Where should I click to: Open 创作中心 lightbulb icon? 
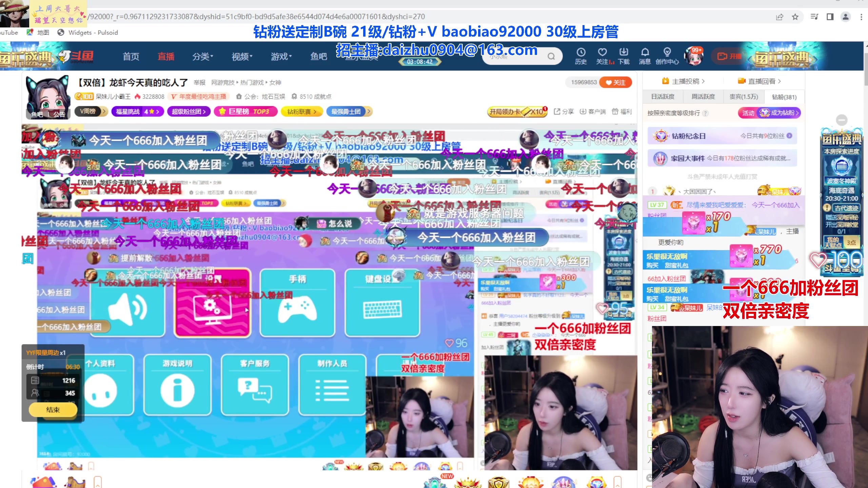pyautogui.click(x=667, y=56)
